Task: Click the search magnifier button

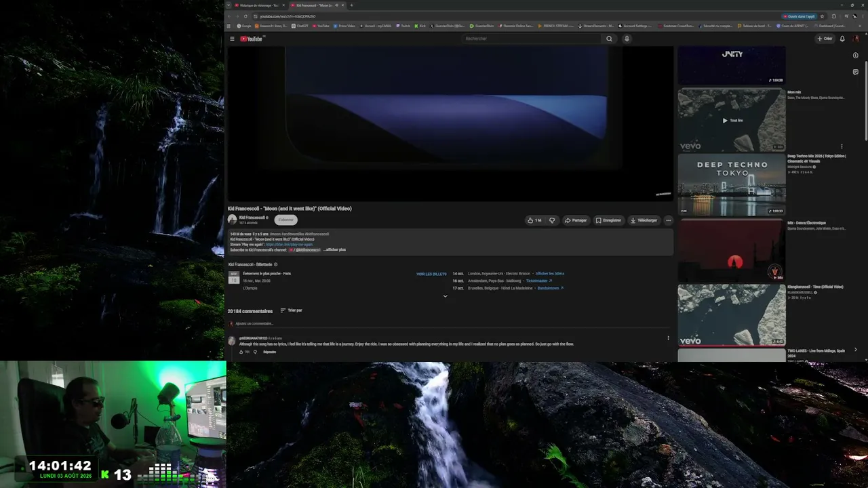Action: 609,39
